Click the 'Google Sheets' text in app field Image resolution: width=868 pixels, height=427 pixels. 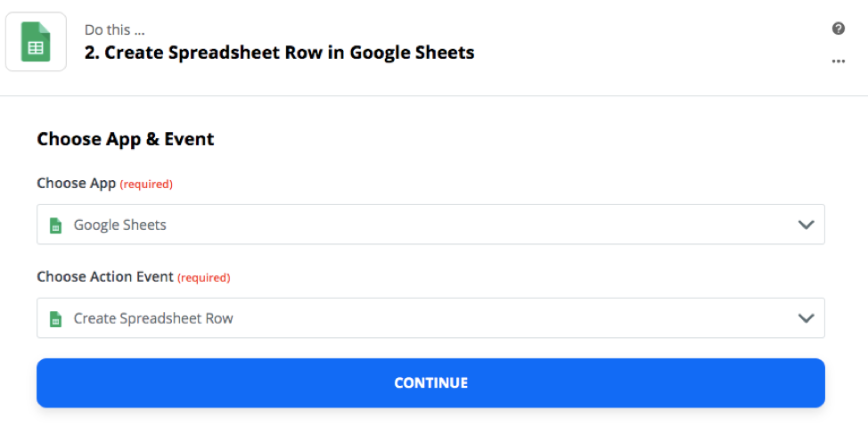(x=120, y=225)
